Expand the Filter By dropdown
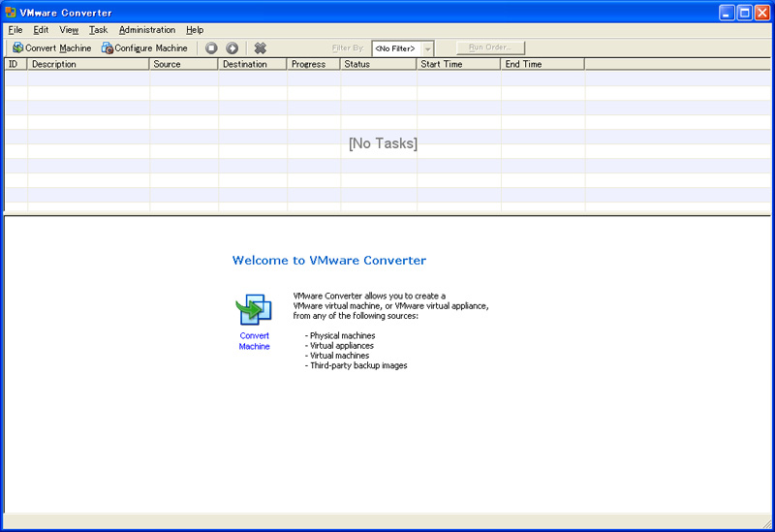This screenshot has width=775, height=532. coord(428,48)
